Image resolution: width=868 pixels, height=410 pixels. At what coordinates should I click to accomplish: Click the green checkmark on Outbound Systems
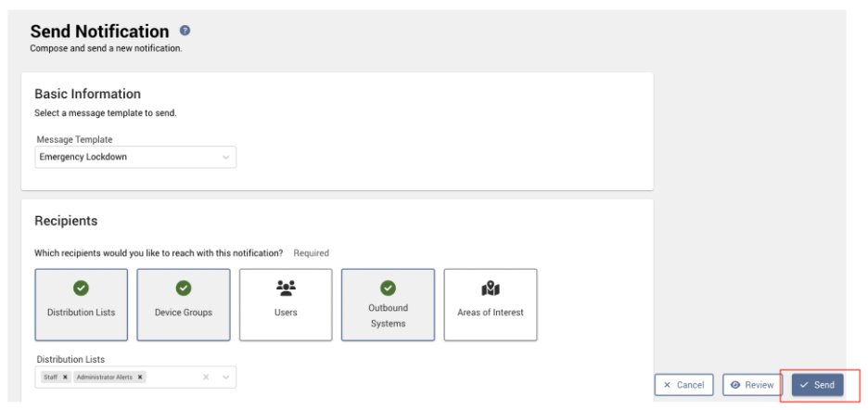pos(388,288)
